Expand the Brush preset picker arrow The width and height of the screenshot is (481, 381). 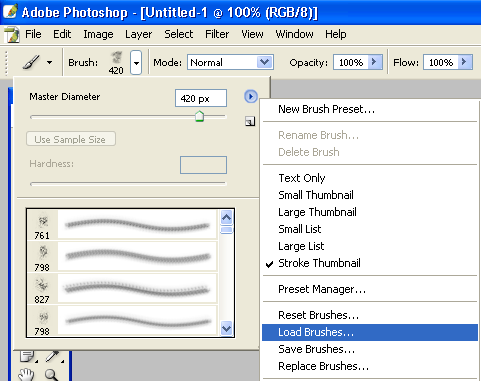click(x=136, y=62)
